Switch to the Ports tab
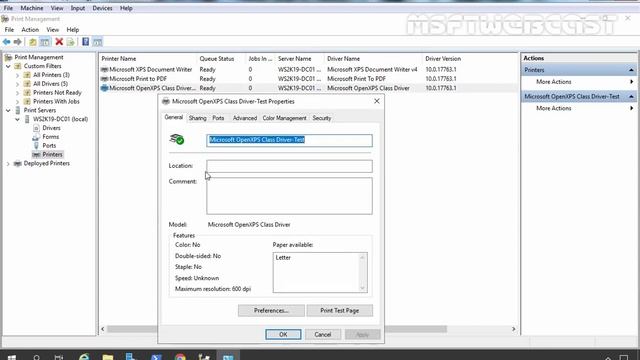 coord(218,118)
